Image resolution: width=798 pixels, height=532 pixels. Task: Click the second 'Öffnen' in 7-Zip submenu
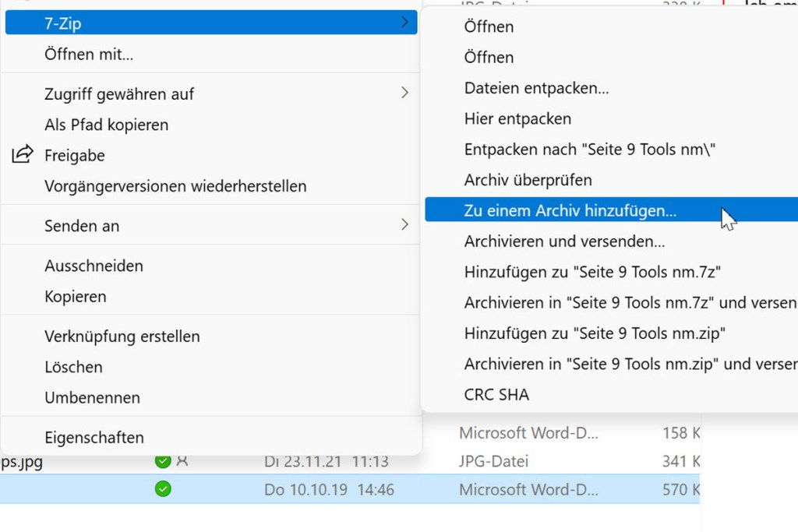point(489,57)
